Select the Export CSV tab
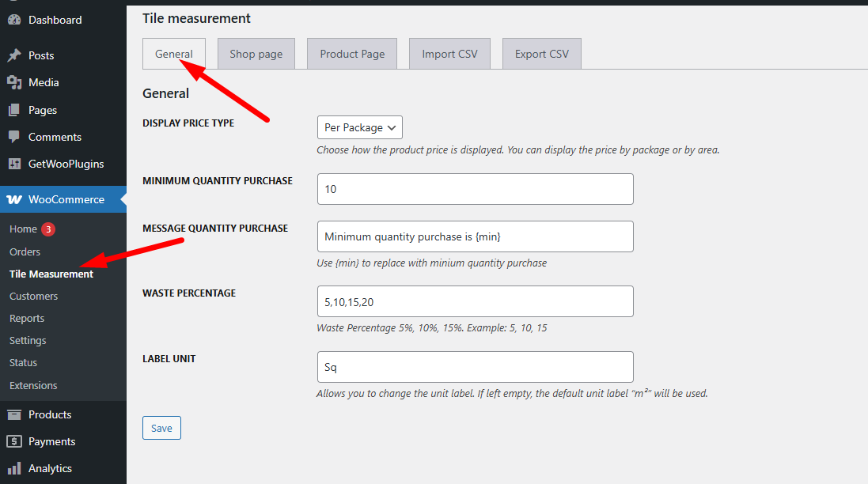 coord(542,54)
